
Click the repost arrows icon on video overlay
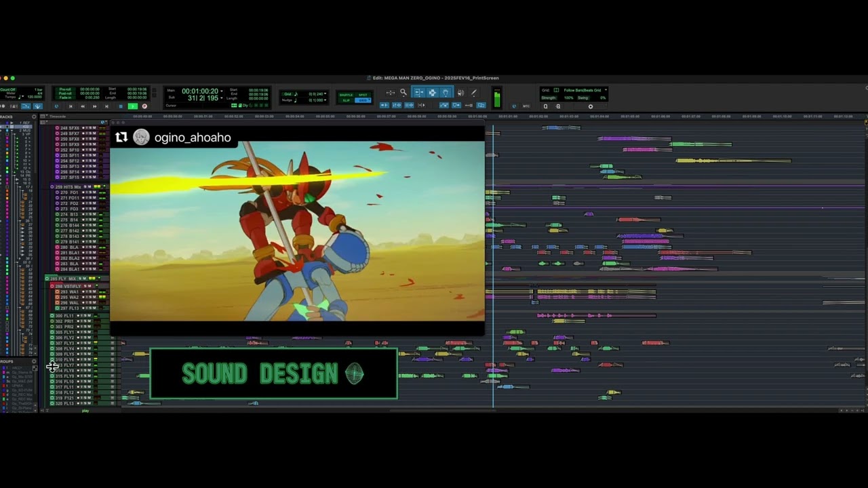pos(121,138)
